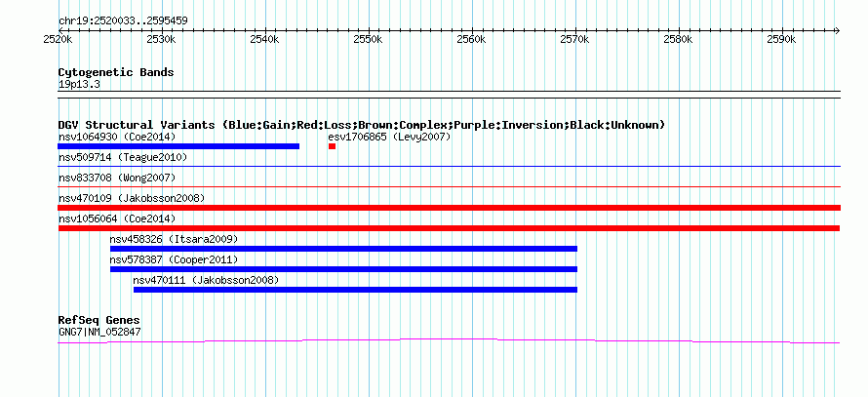Select the nsv1056064 (Coe2014) label

click(117, 218)
